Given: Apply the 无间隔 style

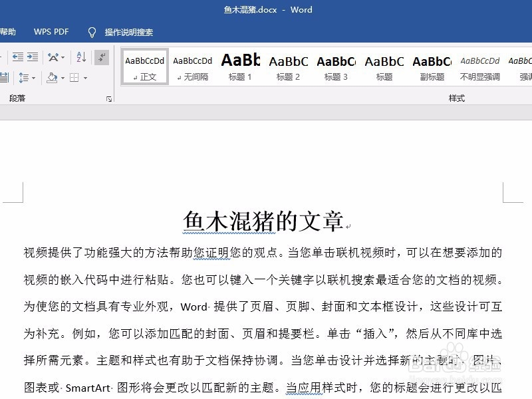Looking at the screenshot, I should click(x=192, y=66).
